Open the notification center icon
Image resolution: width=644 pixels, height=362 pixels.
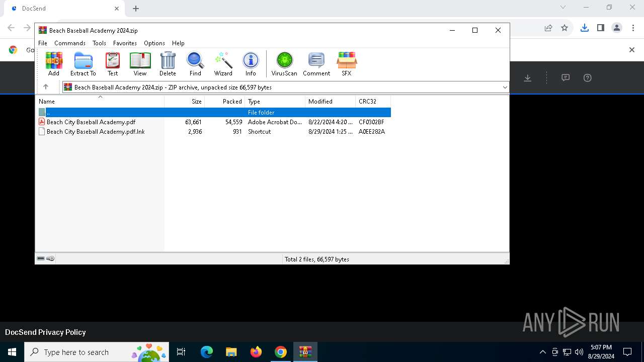pyautogui.click(x=627, y=352)
